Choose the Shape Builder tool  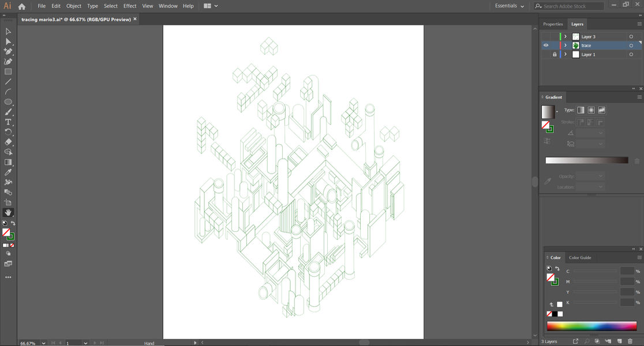pos(8,152)
